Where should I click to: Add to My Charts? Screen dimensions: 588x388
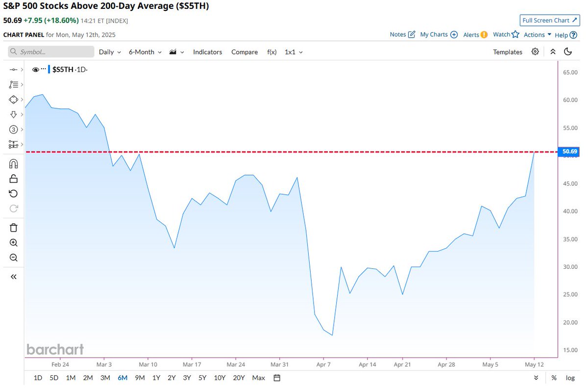(439, 34)
